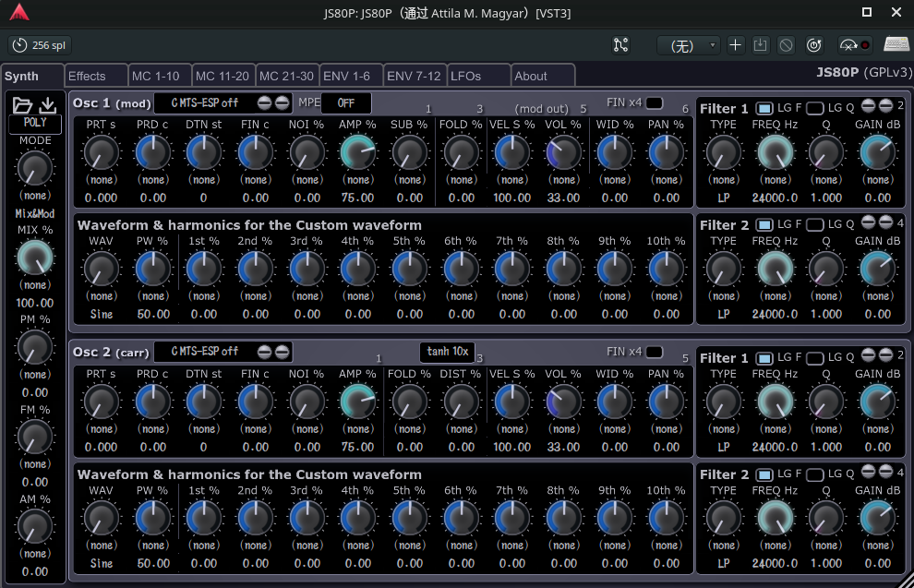Click the AM % knob
The image size is (914, 588).
point(35,527)
